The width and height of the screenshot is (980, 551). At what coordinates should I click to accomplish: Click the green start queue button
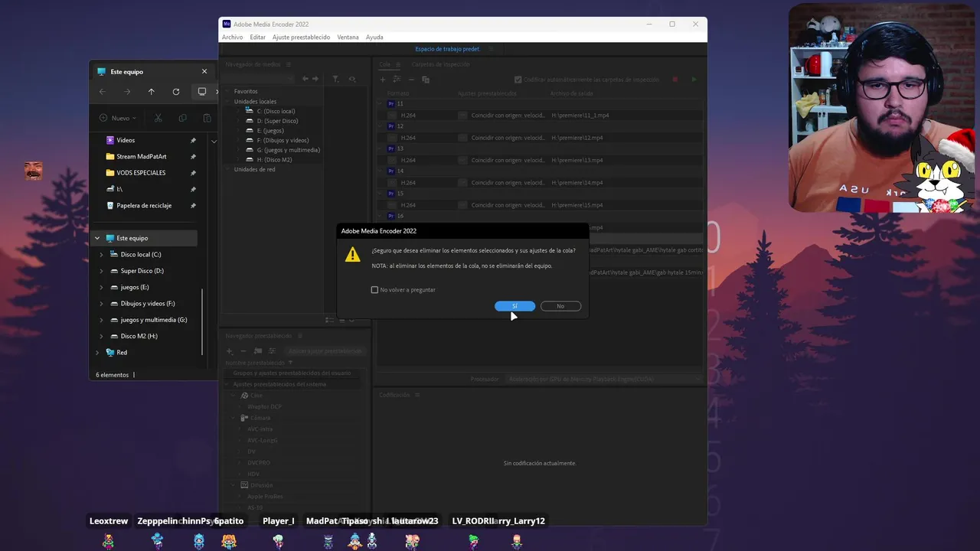click(x=694, y=80)
